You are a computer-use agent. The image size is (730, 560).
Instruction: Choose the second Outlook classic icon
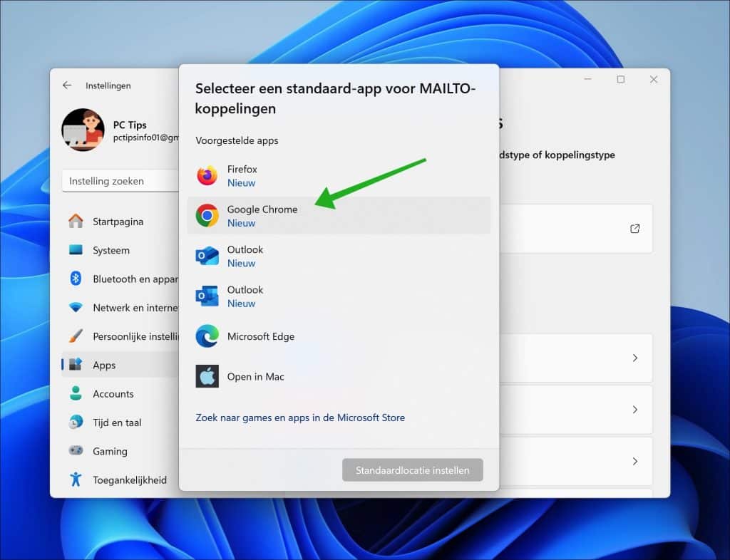[x=207, y=296]
